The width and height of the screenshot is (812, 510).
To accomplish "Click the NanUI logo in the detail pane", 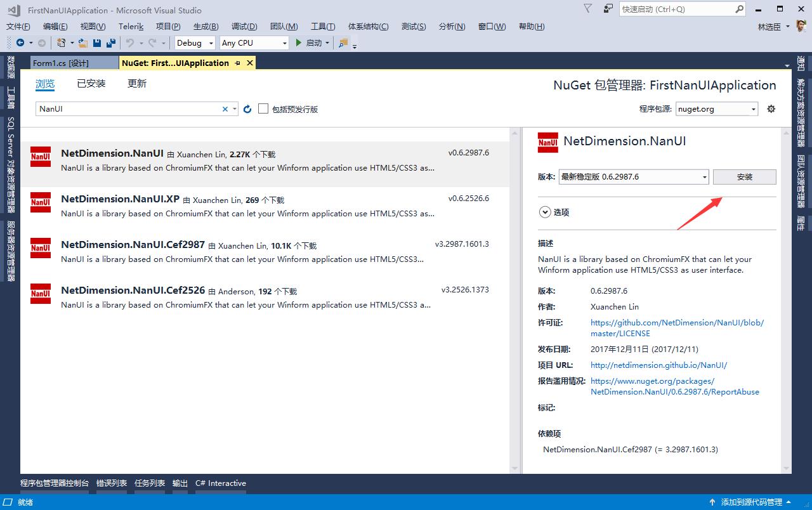I will 548,143.
